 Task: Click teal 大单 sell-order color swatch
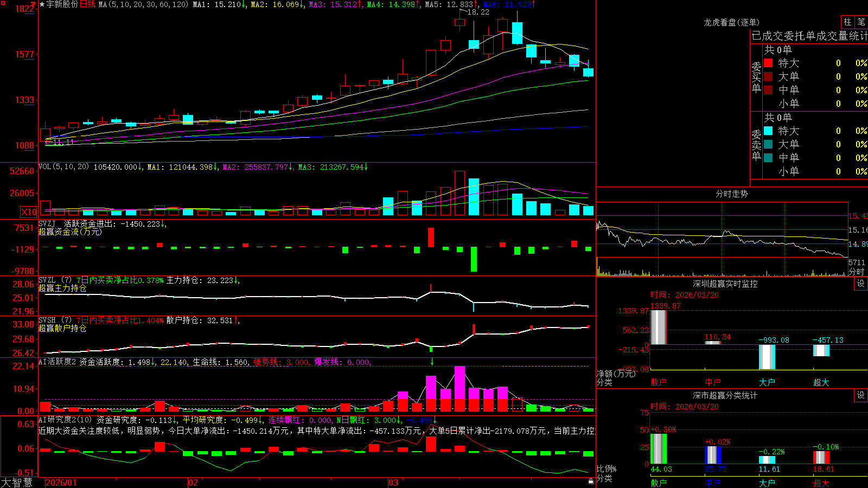click(768, 144)
